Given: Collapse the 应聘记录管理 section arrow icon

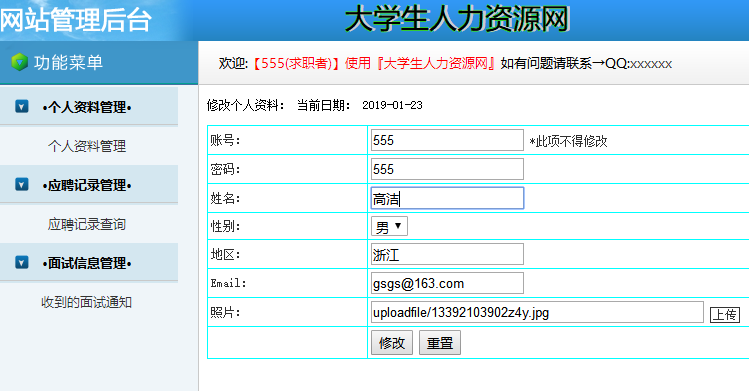Looking at the screenshot, I should point(22,184).
